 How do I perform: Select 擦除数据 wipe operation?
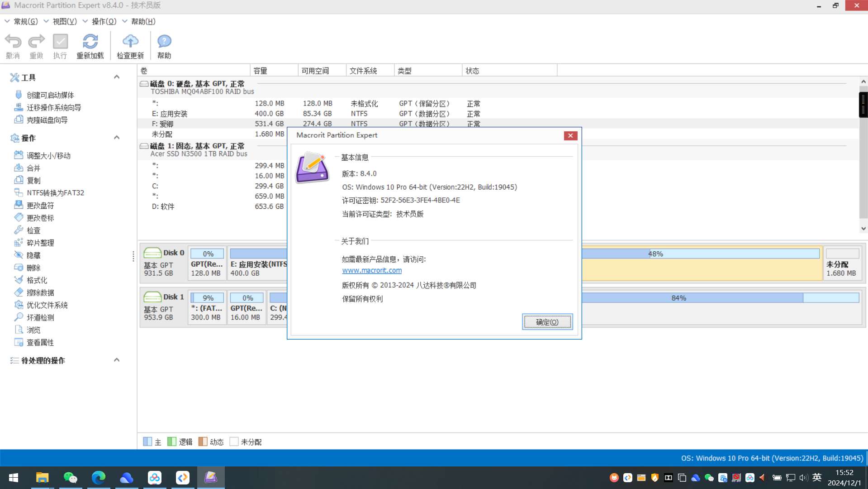tap(34, 292)
